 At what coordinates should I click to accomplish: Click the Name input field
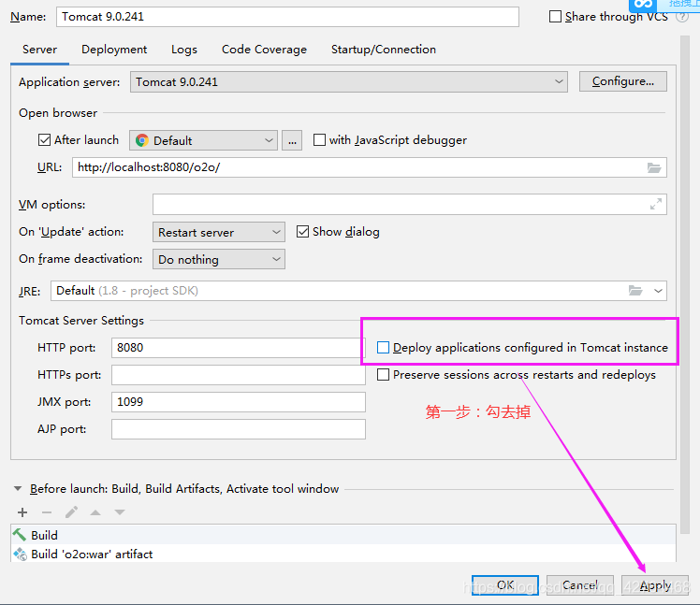[x=287, y=17]
